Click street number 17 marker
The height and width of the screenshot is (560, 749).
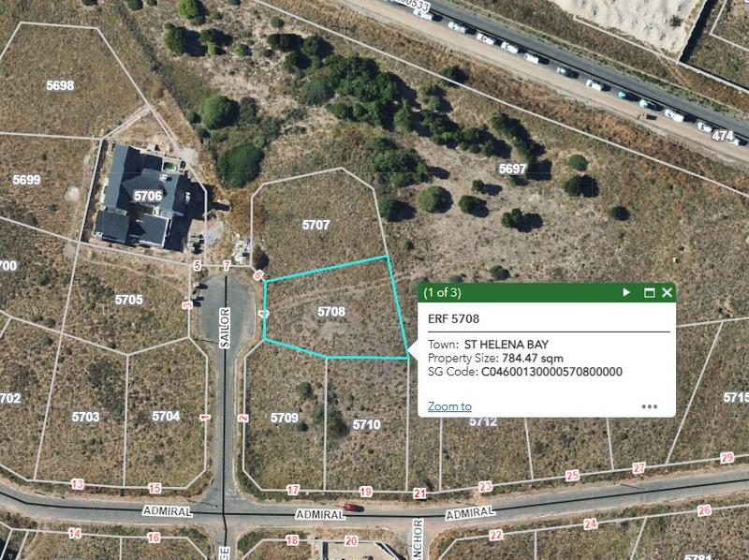(x=293, y=490)
